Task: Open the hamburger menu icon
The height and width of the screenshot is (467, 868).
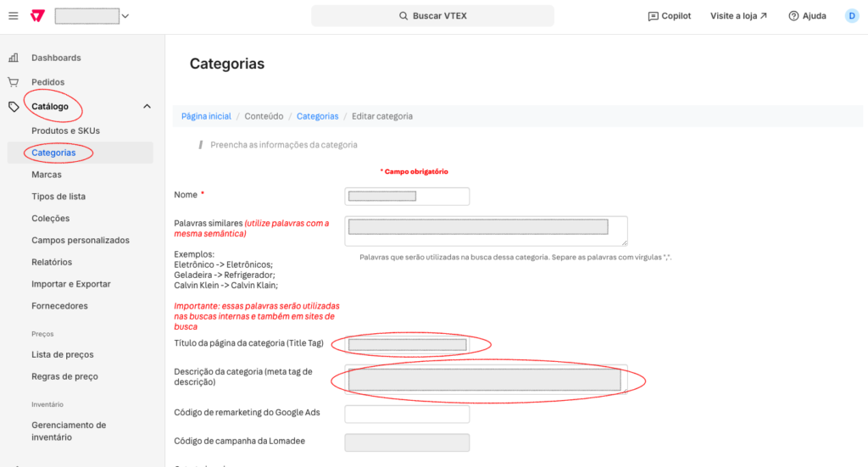Action: point(14,16)
